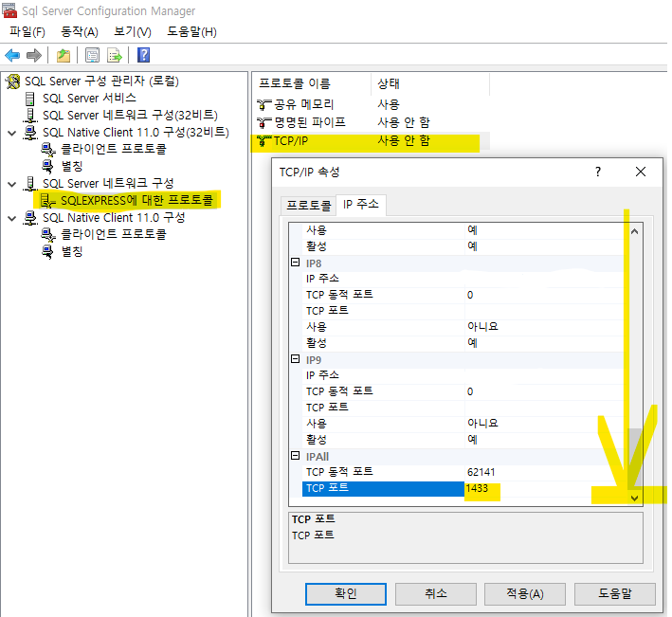
Task: Open the 동작(A) menu
Action: [80, 31]
